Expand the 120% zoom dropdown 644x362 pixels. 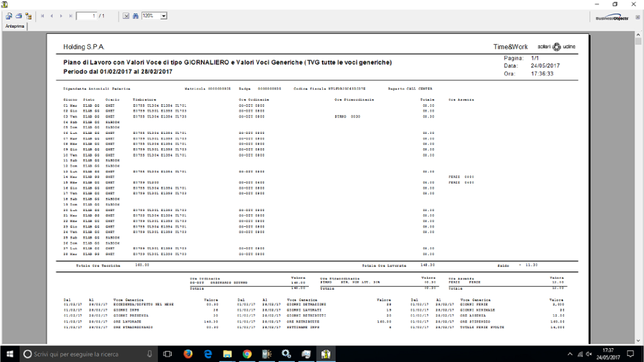pos(164,16)
